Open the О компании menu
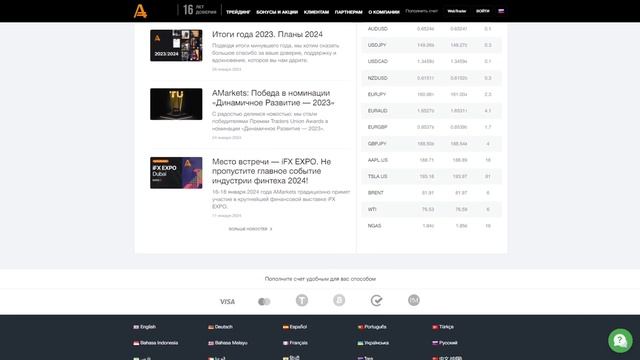Screen dimensions: 640x360 click(384, 12)
